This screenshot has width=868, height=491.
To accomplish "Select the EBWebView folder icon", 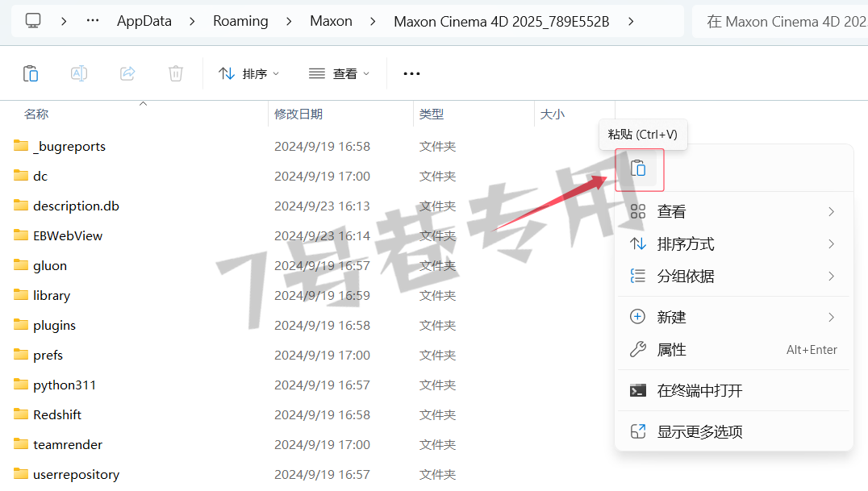I will tap(21, 235).
